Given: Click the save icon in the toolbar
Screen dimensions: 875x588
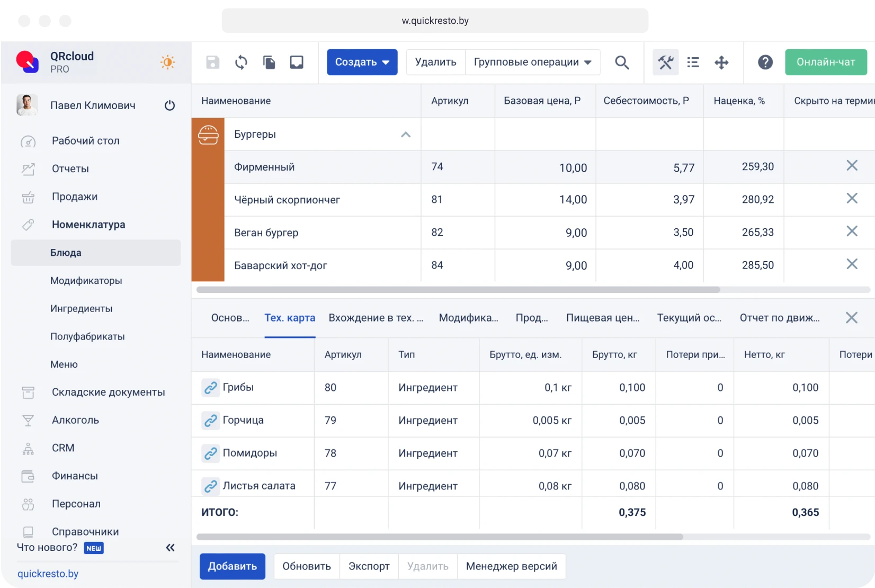Looking at the screenshot, I should [212, 62].
